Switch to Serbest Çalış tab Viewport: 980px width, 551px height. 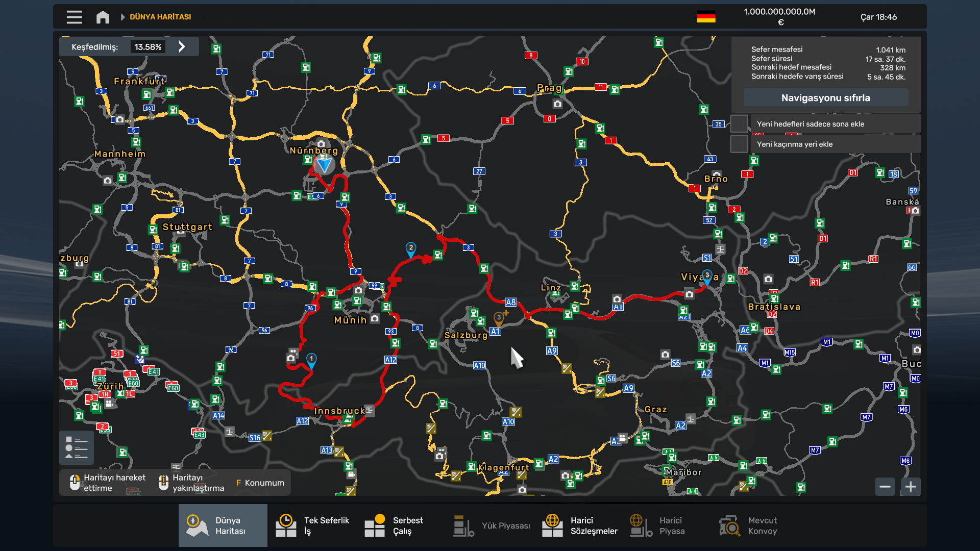pos(394,525)
